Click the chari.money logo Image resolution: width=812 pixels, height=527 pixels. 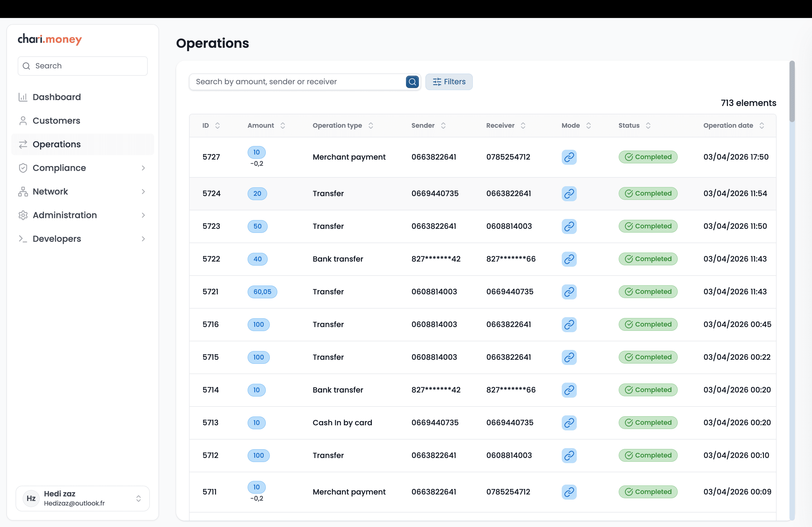click(x=50, y=39)
